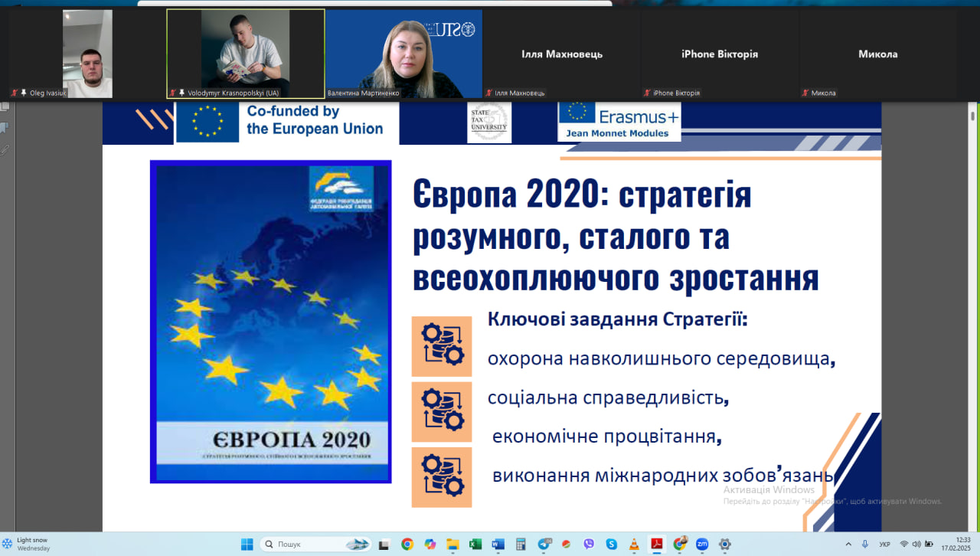980x556 pixels.
Task: Open the Windows Start menu
Action: pyautogui.click(x=247, y=545)
